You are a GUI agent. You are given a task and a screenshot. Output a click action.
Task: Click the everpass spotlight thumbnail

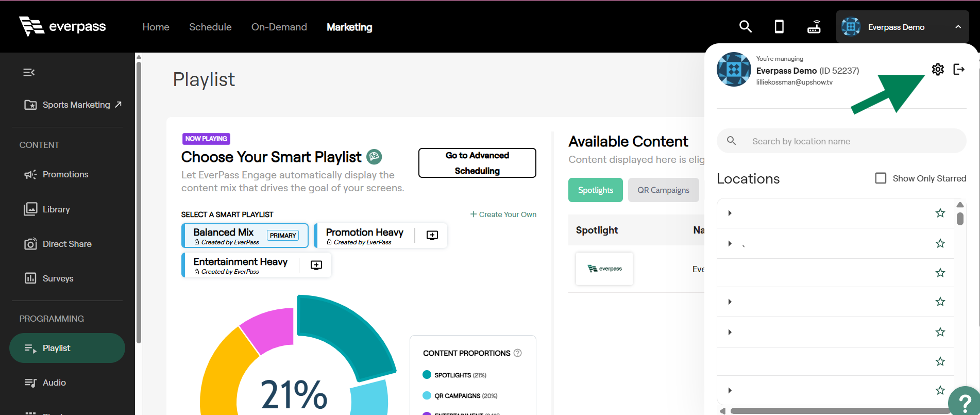(x=604, y=269)
